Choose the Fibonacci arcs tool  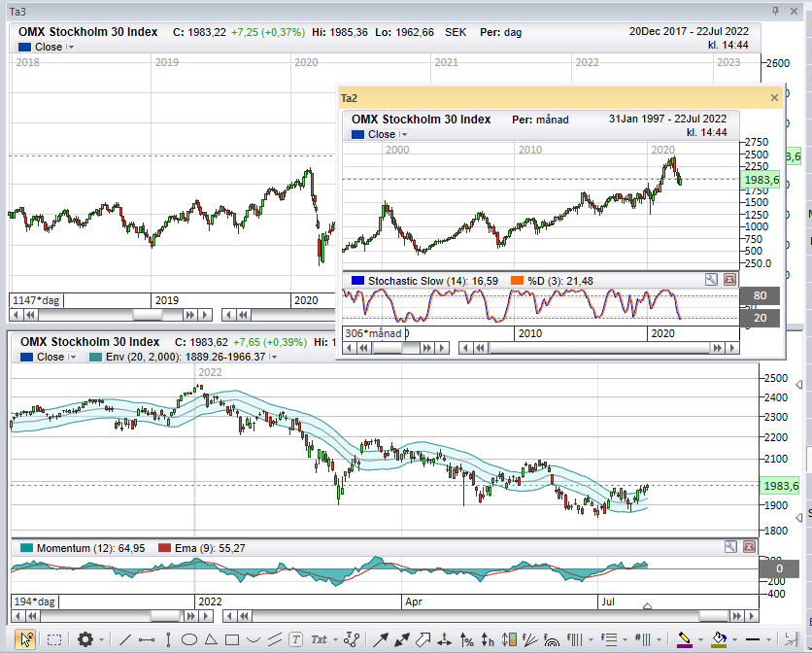tap(552, 640)
